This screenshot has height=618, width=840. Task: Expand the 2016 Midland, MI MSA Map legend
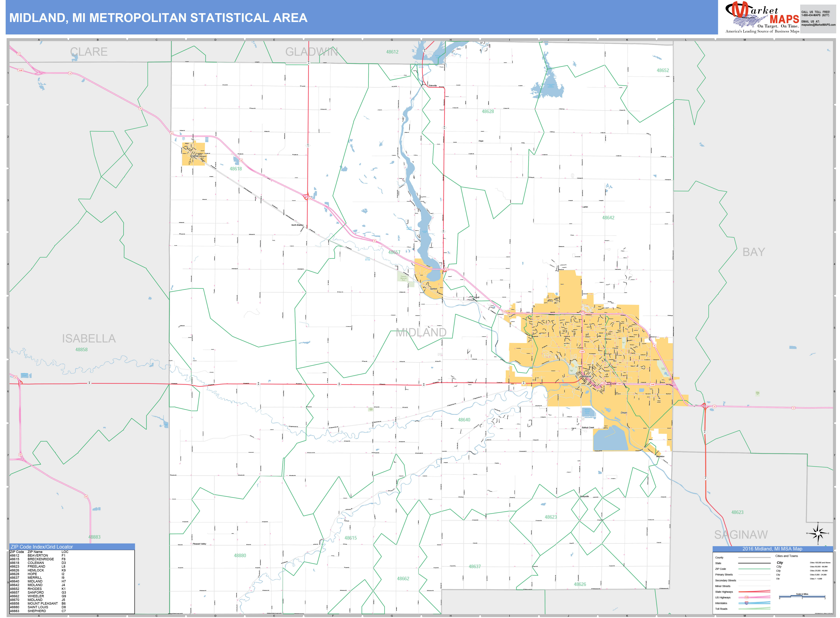(772, 549)
